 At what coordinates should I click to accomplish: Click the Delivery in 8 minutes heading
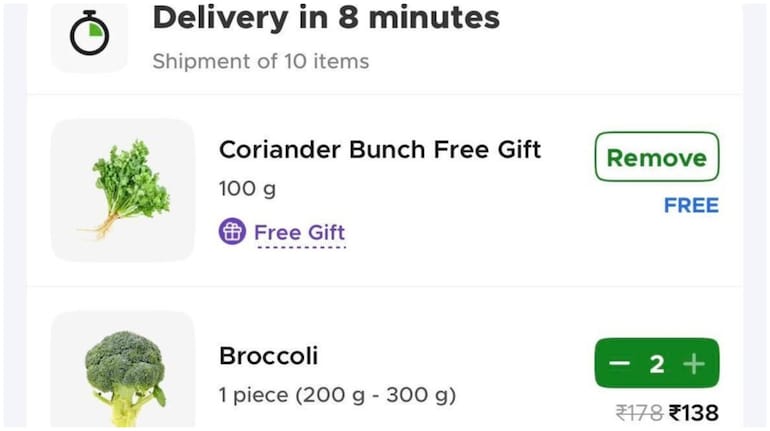click(x=325, y=17)
